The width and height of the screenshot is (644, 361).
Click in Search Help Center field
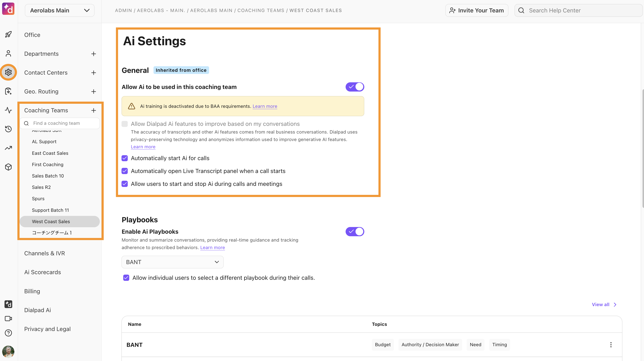579,11
